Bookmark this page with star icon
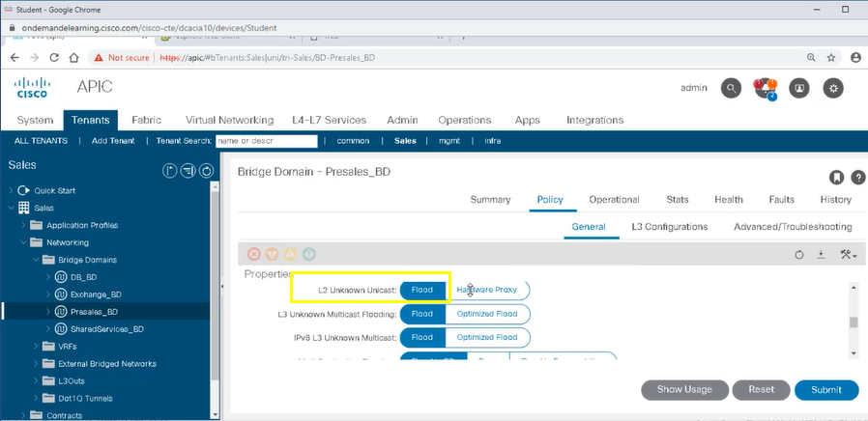This screenshot has width=868, height=421. coord(831,57)
